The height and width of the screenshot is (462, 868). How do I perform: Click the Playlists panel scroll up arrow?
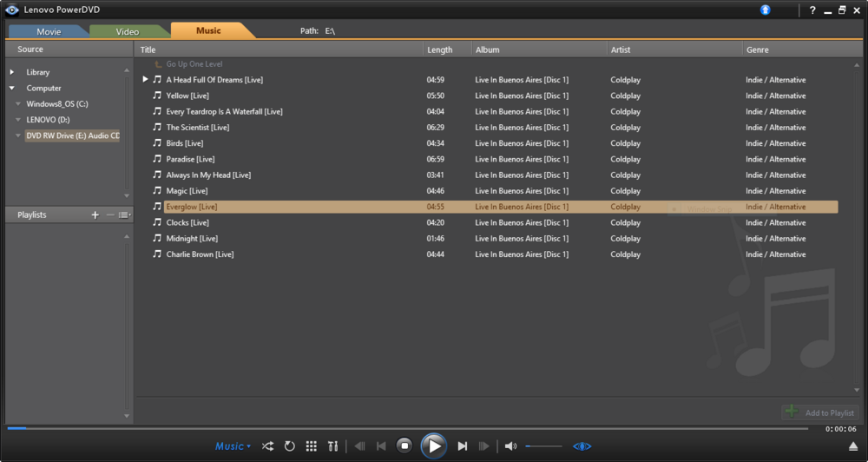127,236
